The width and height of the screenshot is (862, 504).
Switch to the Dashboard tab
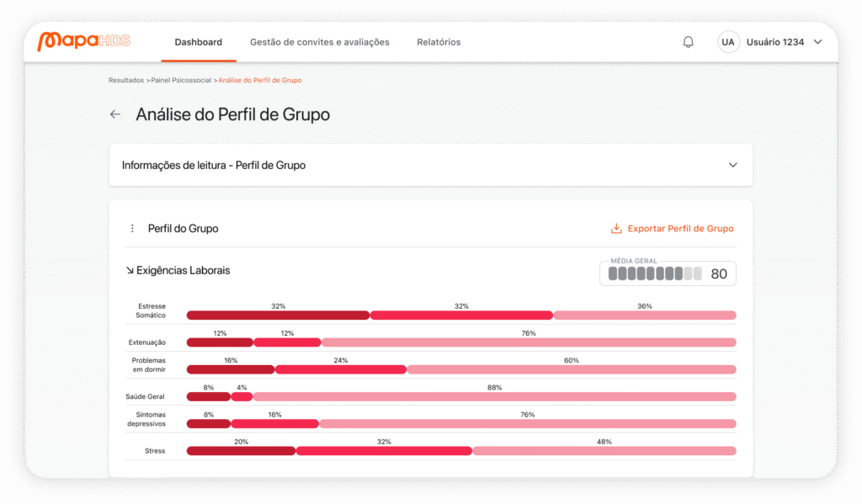(x=199, y=42)
